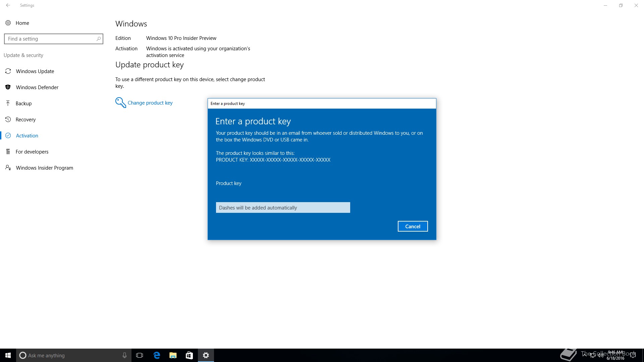
Task: Click the For developers tools icon
Action: pyautogui.click(x=8, y=152)
